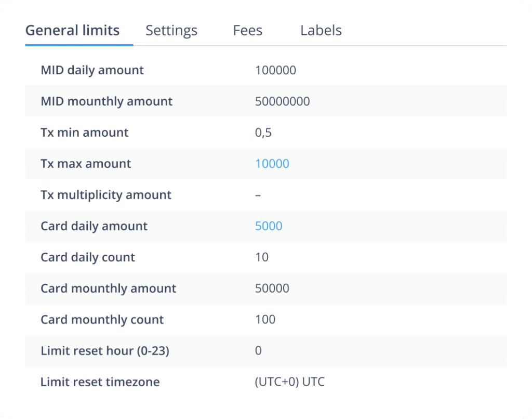Select the Limit reset hour (0-23) label
Screen dimensions: 532x419
(105, 351)
